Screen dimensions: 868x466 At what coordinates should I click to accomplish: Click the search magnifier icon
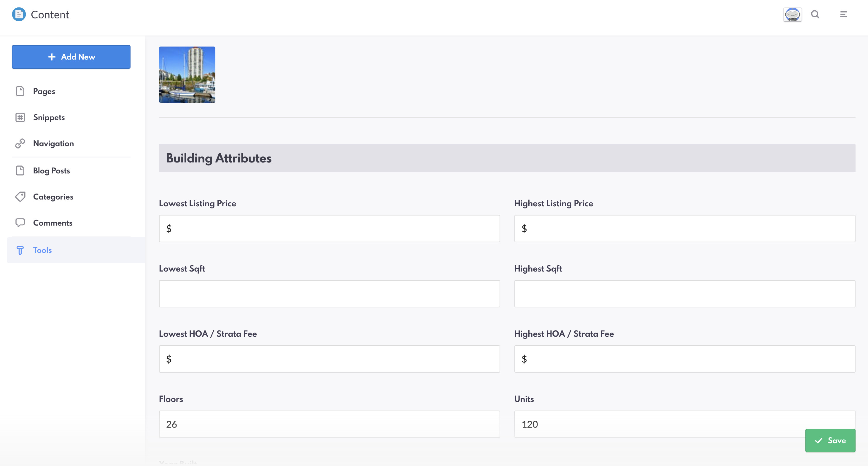[815, 15]
